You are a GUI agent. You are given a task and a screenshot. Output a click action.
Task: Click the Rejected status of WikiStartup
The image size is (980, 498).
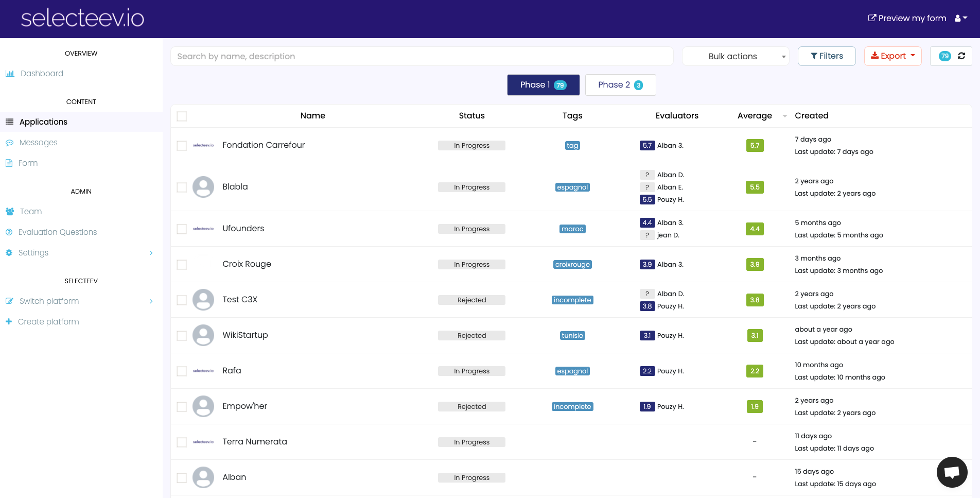tap(471, 336)
